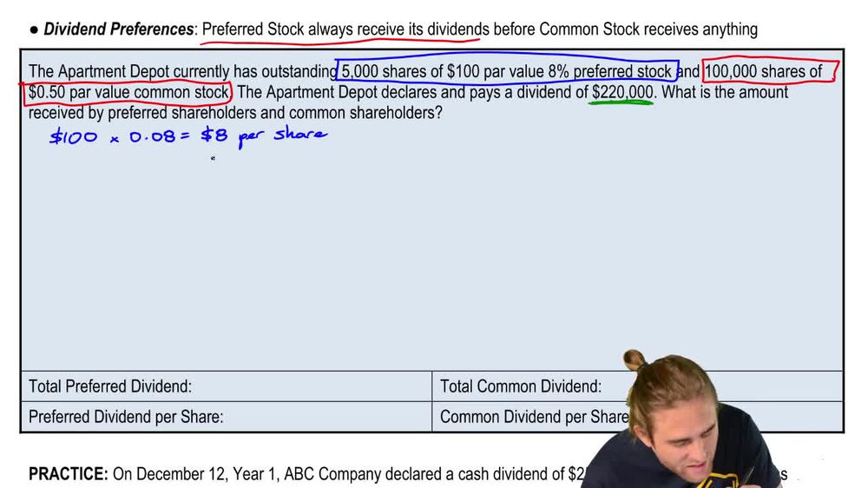Click '5,000 shares of $100 par value 8% preferred stock'

pyautogui.click(x=507, y=71)
